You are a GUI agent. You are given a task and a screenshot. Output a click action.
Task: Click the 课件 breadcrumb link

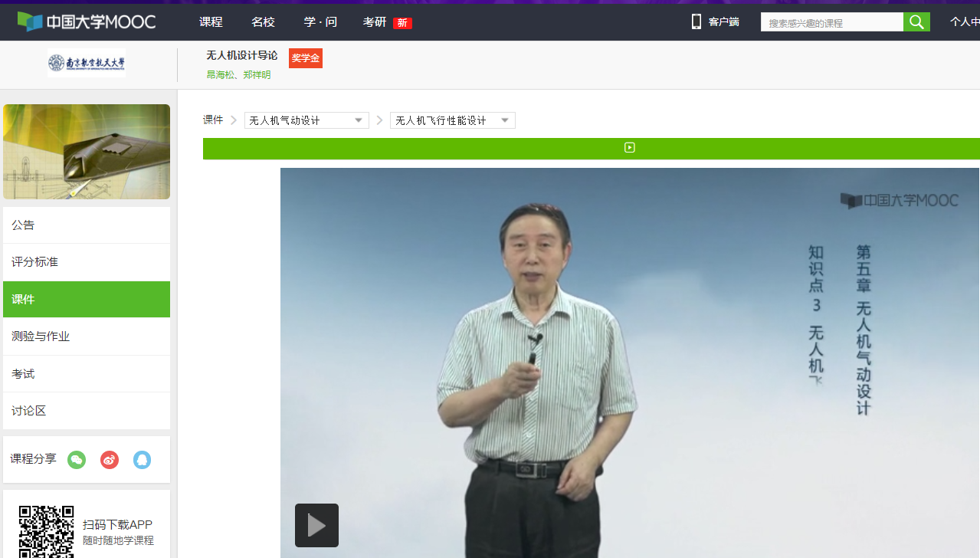(212, 120)
